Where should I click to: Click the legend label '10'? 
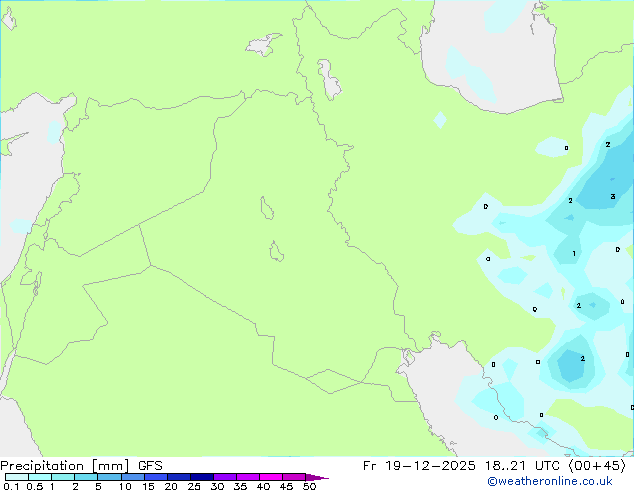(x=125, y=486)
